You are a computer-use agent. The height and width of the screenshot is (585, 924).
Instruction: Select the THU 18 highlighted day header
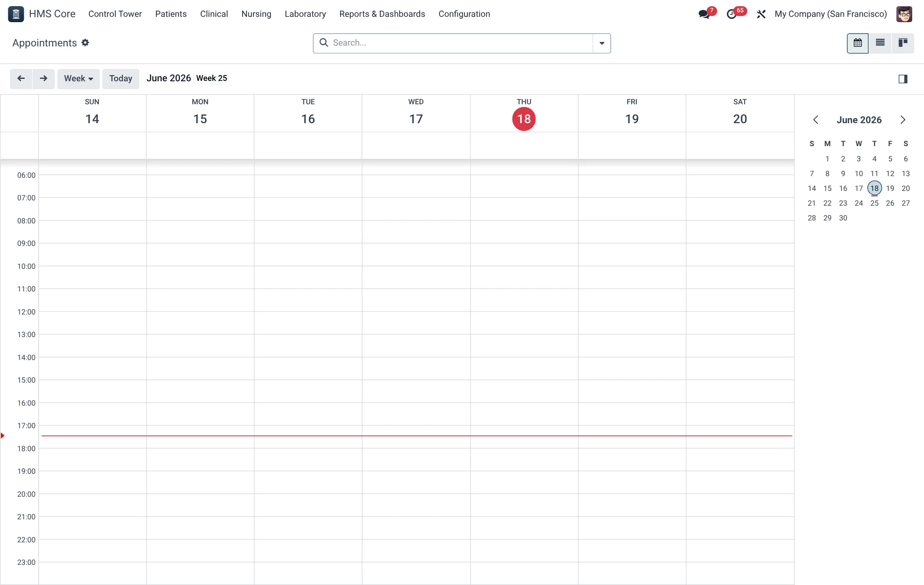(x=524, y=113)
